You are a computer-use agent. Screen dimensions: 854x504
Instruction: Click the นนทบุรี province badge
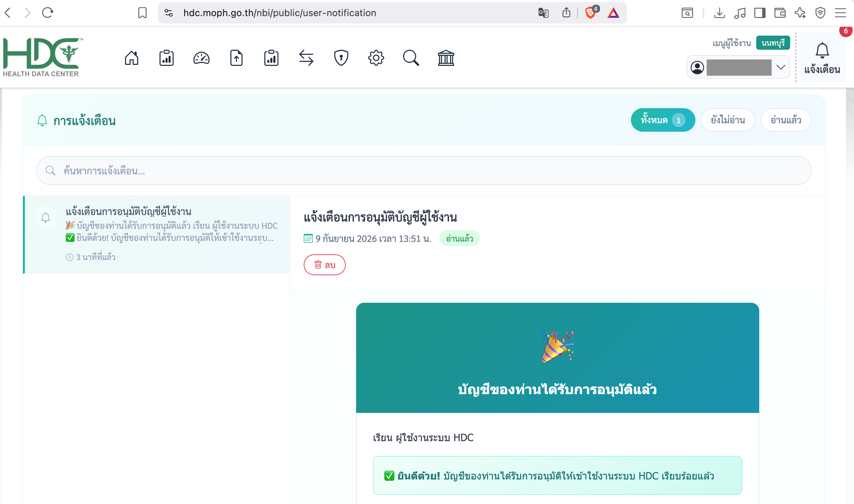pyautogui.click(x=773, y=43)
